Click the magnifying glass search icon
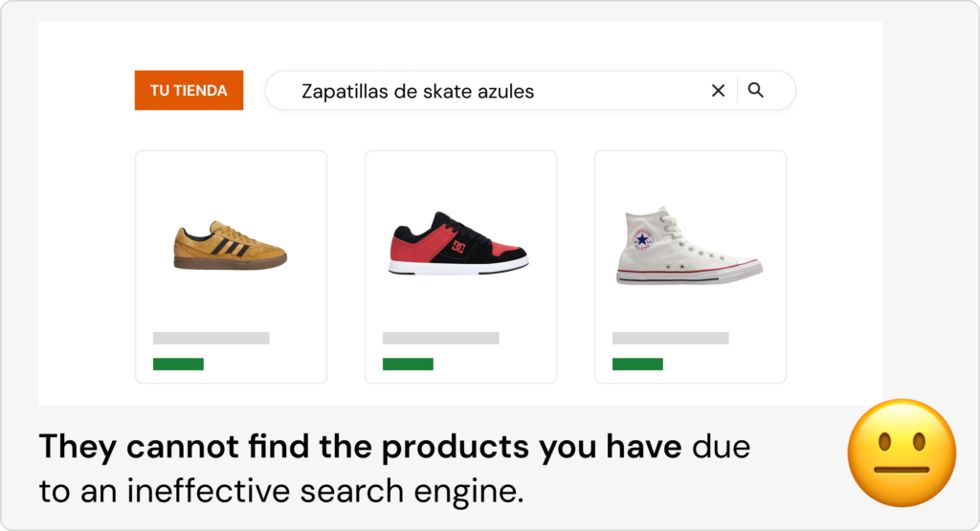Viewport: 980px width, 531px height. coord(756,91)
